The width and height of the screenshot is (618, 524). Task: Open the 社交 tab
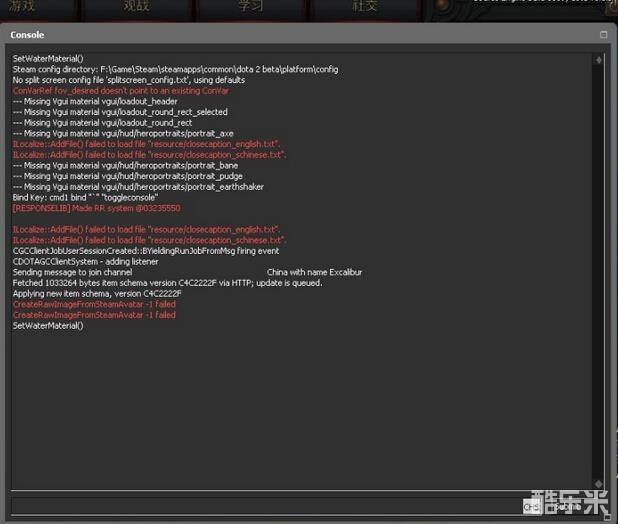coord(364,8)
